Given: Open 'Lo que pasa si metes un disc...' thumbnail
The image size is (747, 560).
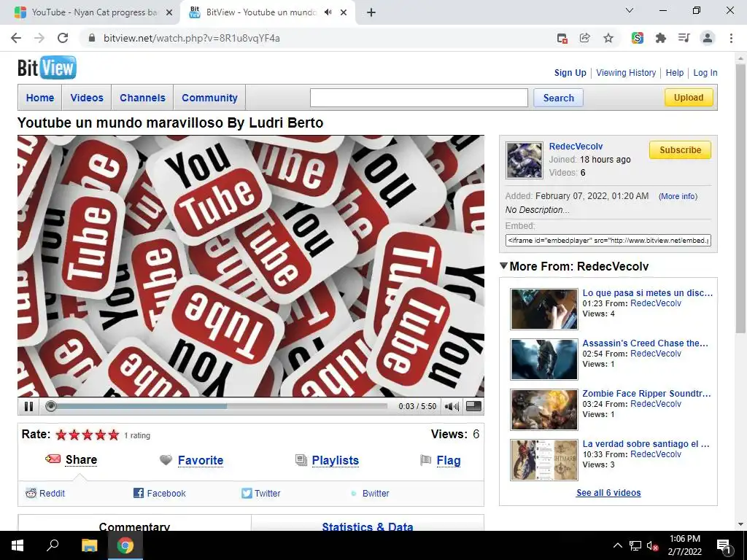Looking at the screenshot, I should [544, 309].
